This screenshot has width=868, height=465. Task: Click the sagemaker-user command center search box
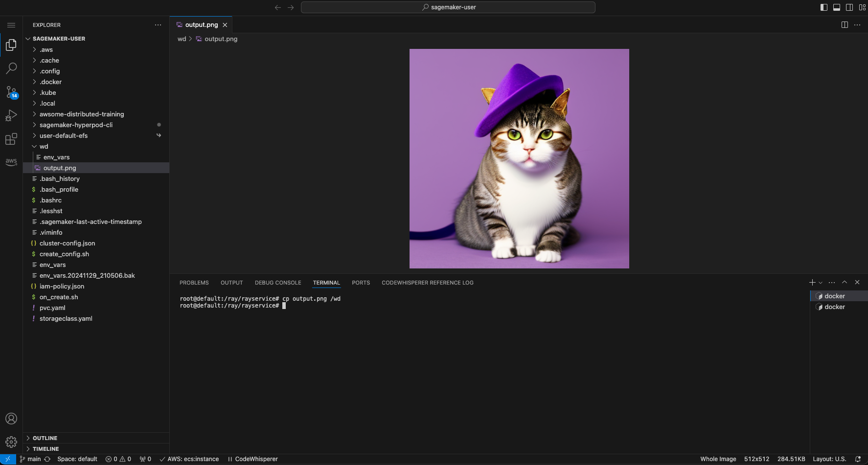(x=448, y=7)
